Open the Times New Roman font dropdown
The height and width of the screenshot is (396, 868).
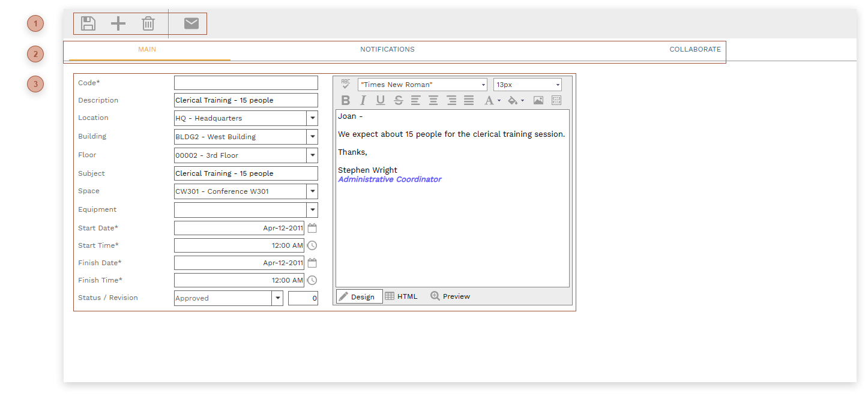coord(423,85)
